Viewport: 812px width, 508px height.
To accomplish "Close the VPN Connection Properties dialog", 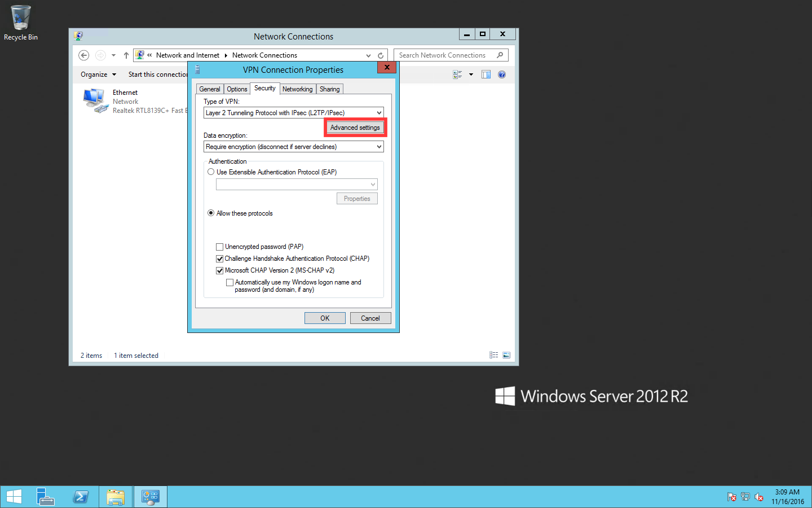I will (x=387, y=67).
